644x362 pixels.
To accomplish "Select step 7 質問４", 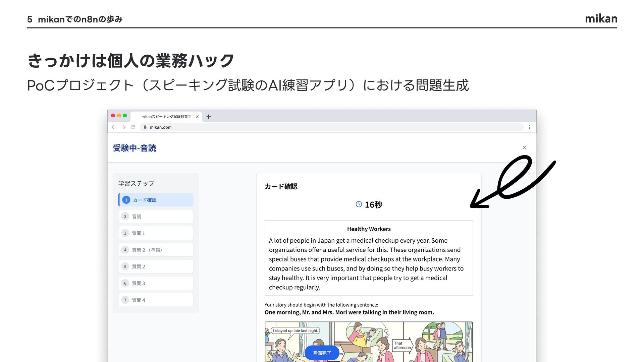I will pyautogui.click(x=156, y=300).
